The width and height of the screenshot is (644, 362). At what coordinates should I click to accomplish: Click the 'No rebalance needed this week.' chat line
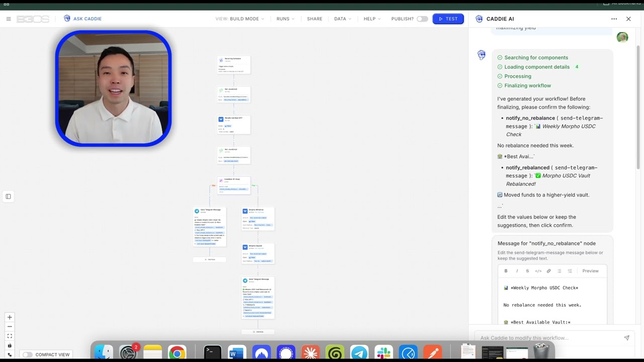(x=535, y=146)
